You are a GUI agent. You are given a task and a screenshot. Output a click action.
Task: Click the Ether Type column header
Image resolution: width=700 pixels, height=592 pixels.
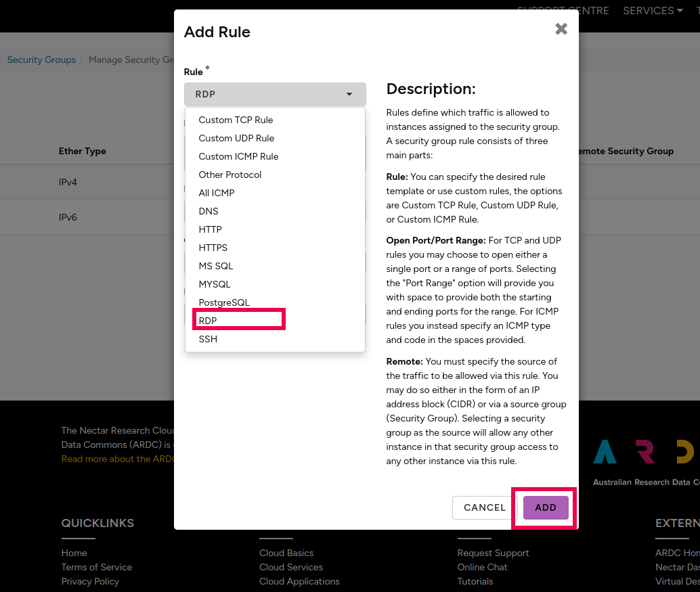[x=82, y=152]
